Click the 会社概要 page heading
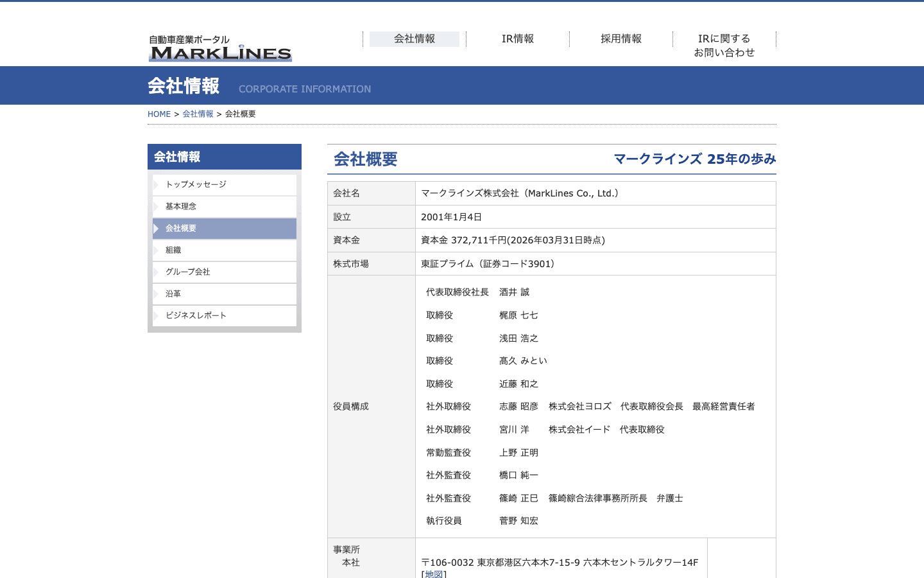The image size is (924, 578). [366, 159]
